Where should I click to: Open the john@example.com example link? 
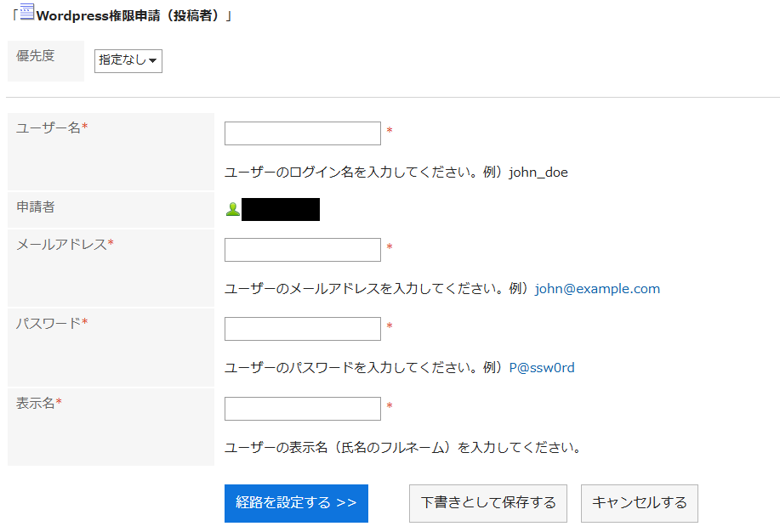point(597,289)
